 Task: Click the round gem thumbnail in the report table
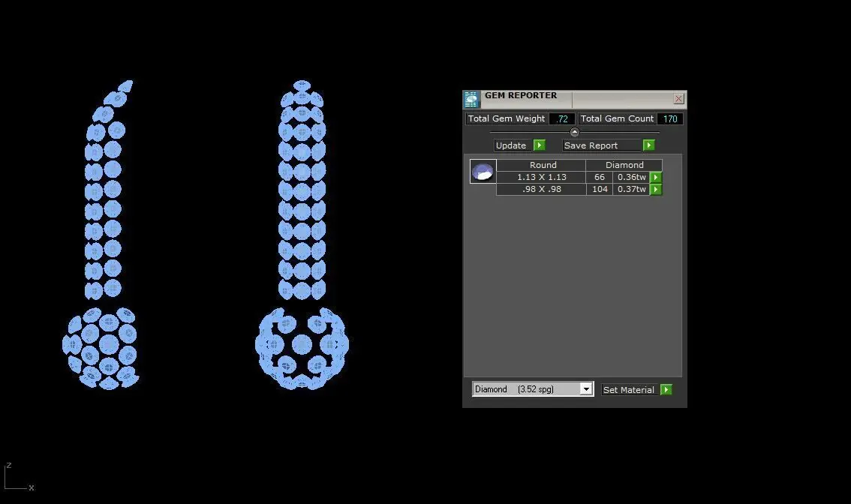coord(483,172)
